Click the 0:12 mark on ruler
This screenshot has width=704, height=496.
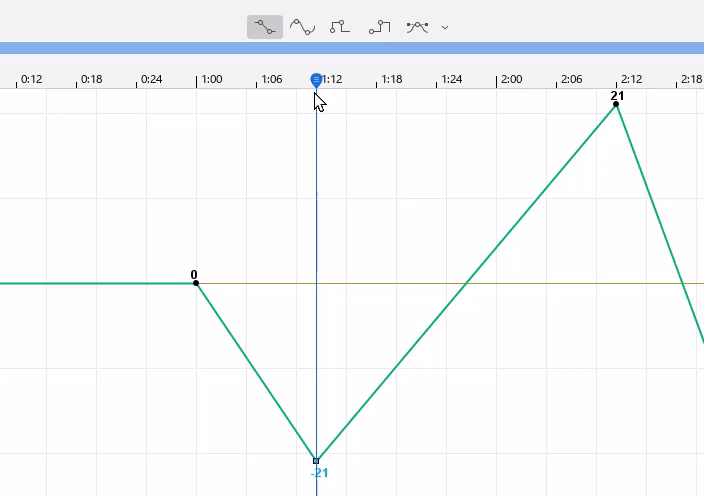tap(31, 79)
